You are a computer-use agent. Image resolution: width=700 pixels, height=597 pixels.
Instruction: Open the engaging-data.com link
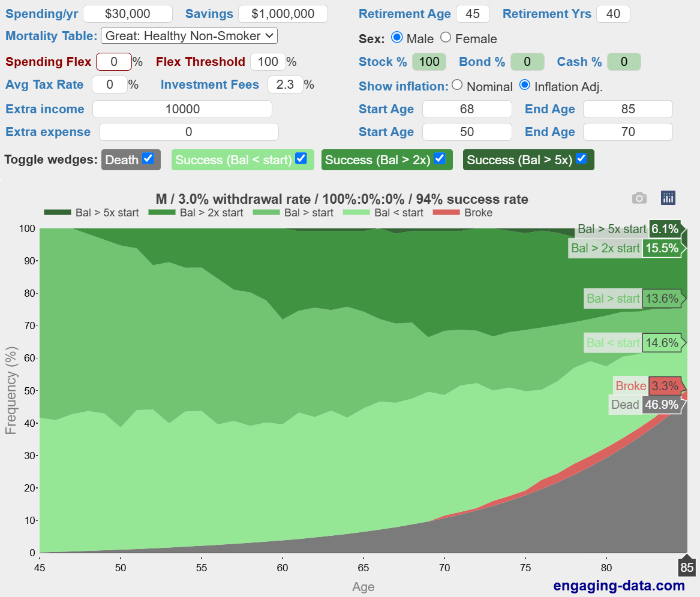click(x=618, y=585)
